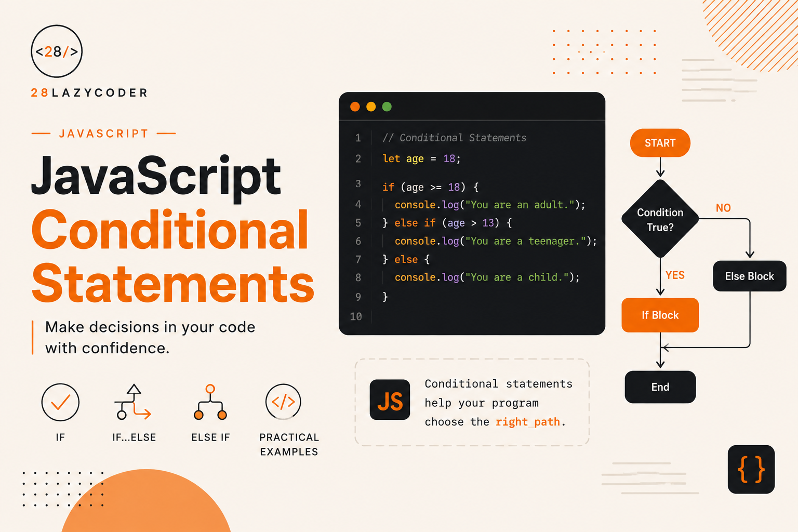This screenshot has width=798, height=532.
Task: Click the ELSE IF tree node icon
Action: coord(210,402)
